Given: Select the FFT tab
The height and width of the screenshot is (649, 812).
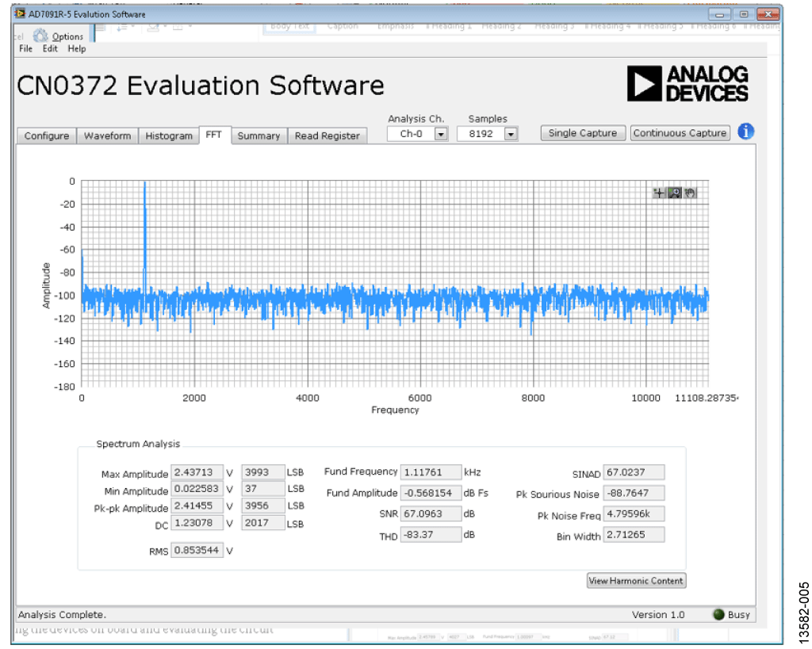Looking at the screenshot, I should [214, 135].
